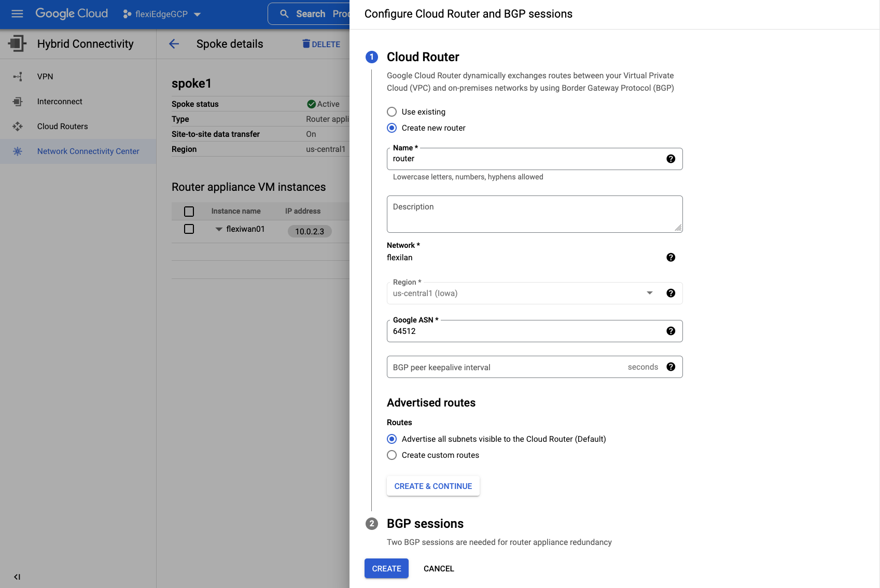Check the flexiwan01 instance checkbox
The width and height of the screenshot is (880, 588).
(x=189, y=229)
